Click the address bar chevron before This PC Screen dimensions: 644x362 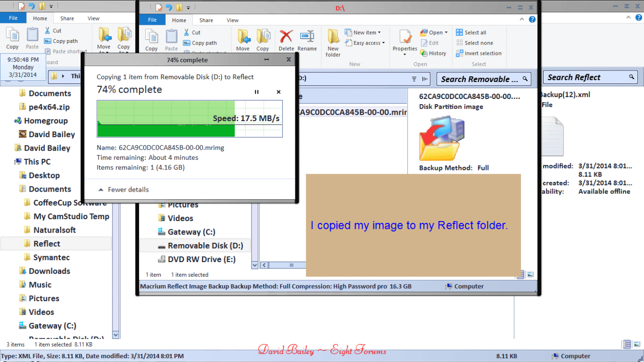[x=63, y=76]
